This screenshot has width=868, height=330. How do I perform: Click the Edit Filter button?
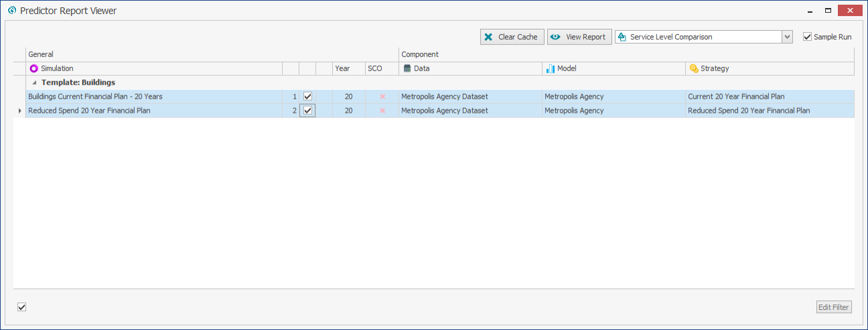point(833,307)
